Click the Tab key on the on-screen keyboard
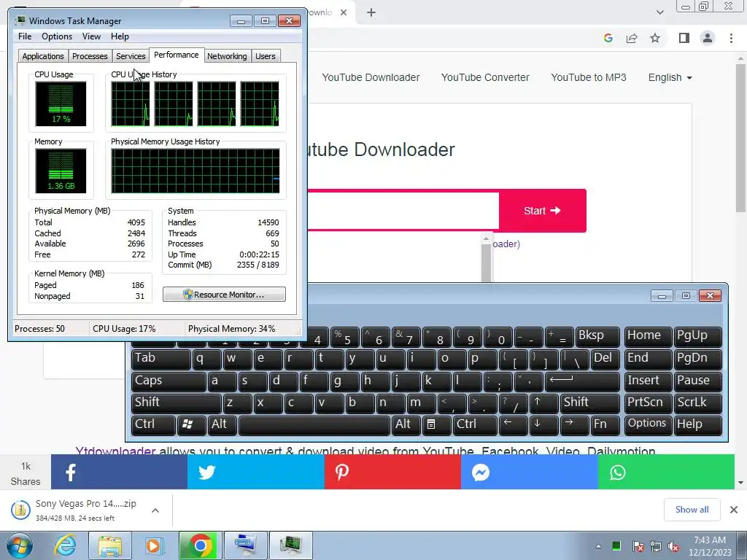 coord(161,359)
